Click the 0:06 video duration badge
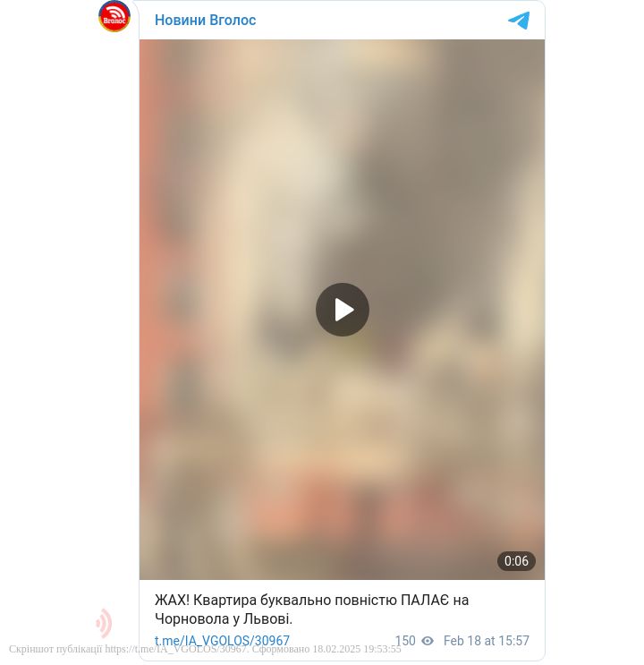Viewport: 644px width, 665px height. click(x=516, y=561)
